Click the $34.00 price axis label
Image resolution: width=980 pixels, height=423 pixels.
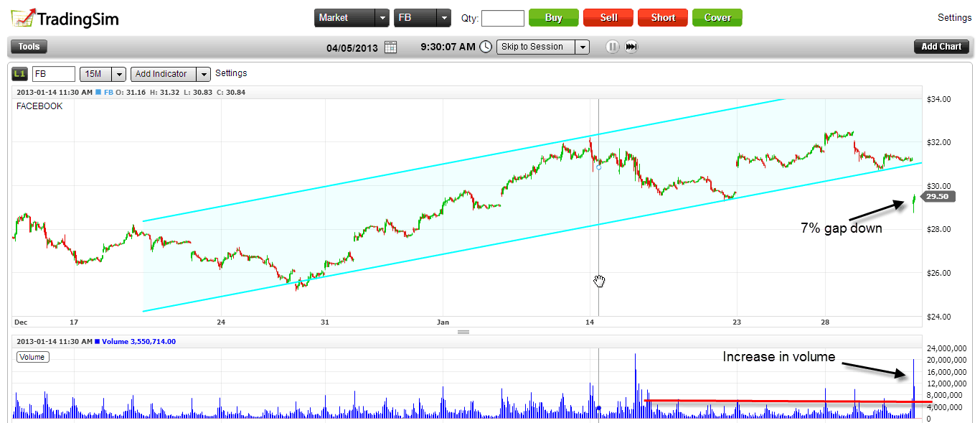pyautogui.click(x=940, y=99)
